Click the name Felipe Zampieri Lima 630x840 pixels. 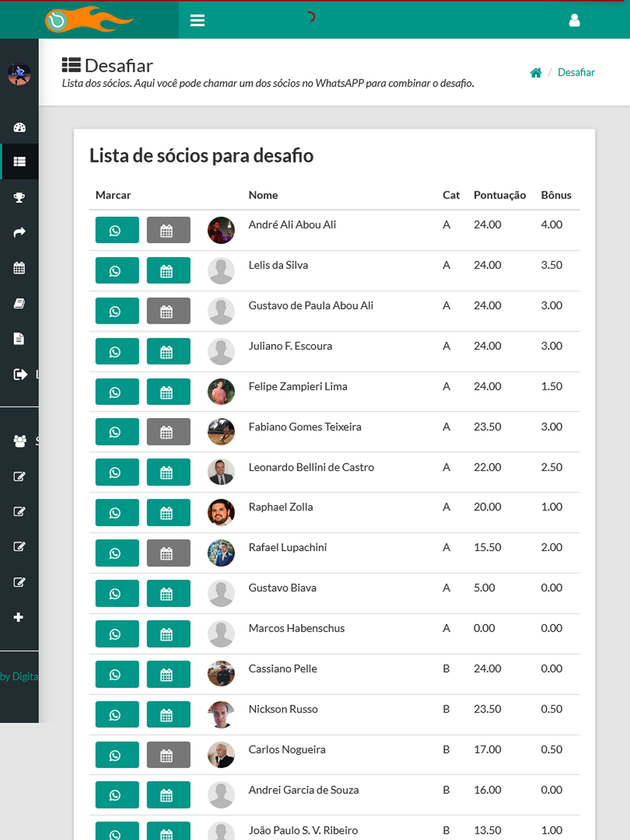point(298,386)
